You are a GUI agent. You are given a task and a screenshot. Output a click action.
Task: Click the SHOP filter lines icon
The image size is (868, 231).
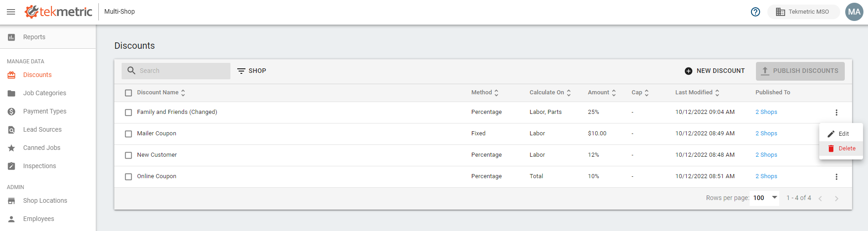click(x=241, y=71)
